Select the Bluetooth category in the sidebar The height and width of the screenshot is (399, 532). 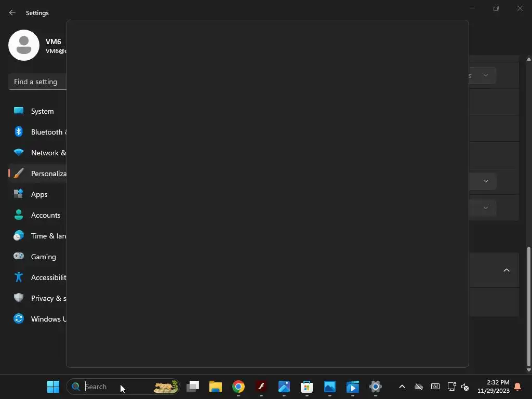pyautogui.click(x=37, y=132)
